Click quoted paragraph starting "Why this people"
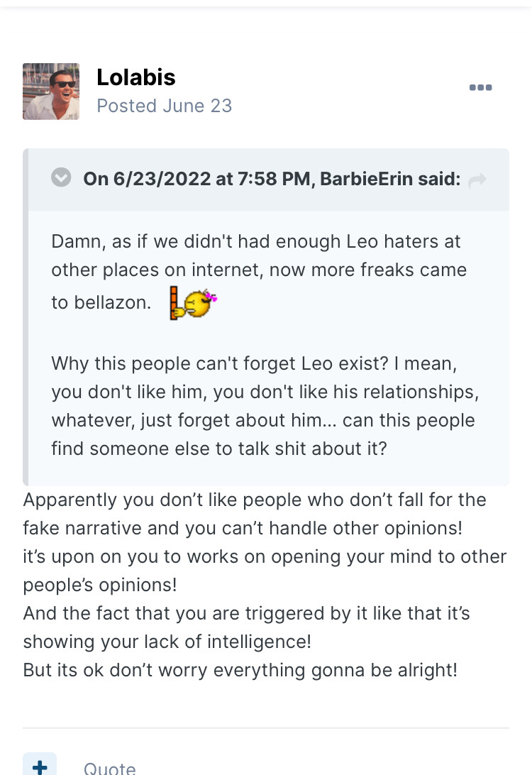This screenshot has width=532, height=775. click(x=262, y=406)
